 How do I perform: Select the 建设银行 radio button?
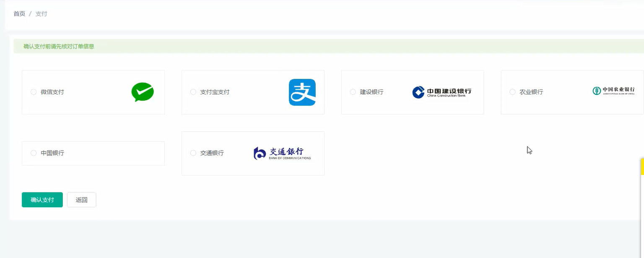[x=353, y=92]
